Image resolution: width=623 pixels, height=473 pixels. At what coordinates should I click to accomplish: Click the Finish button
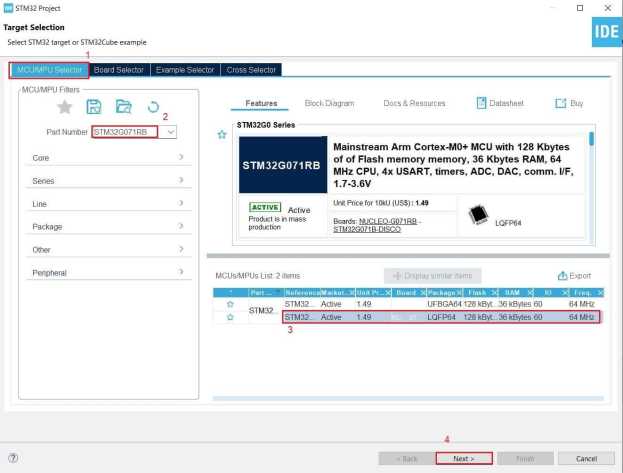click(x=525, y=458)
